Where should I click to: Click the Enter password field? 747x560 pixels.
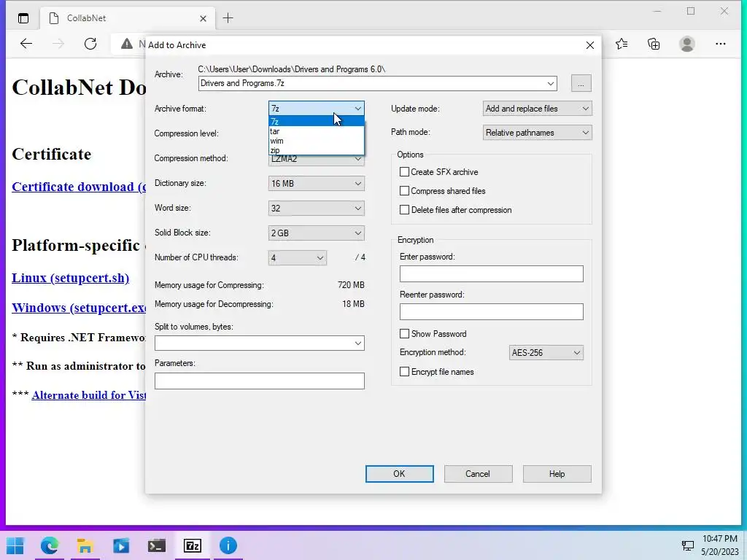point(491,274)
